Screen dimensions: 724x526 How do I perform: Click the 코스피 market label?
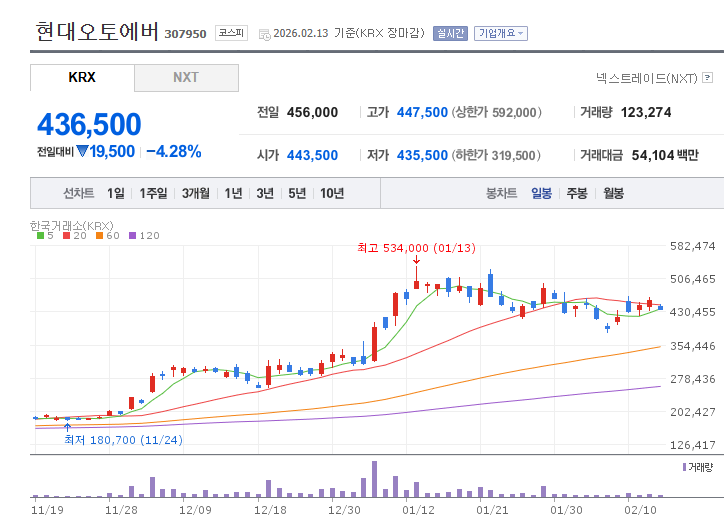point(231,33)
